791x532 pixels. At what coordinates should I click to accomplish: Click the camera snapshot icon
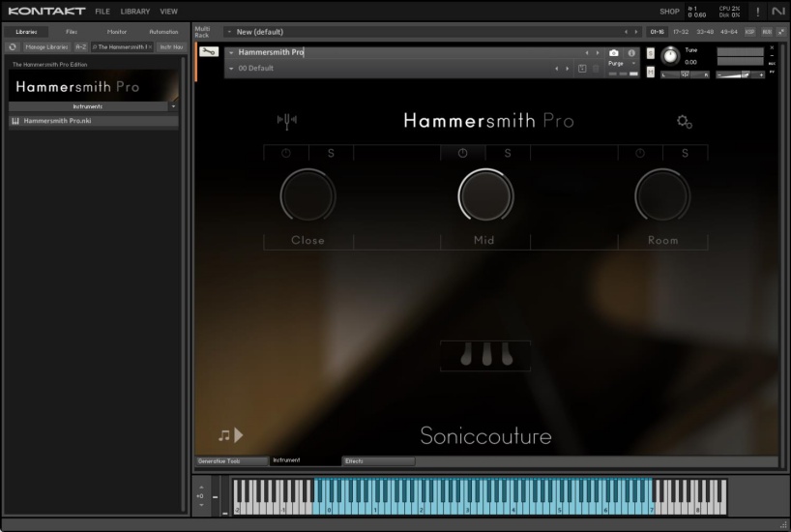point(613,53)
